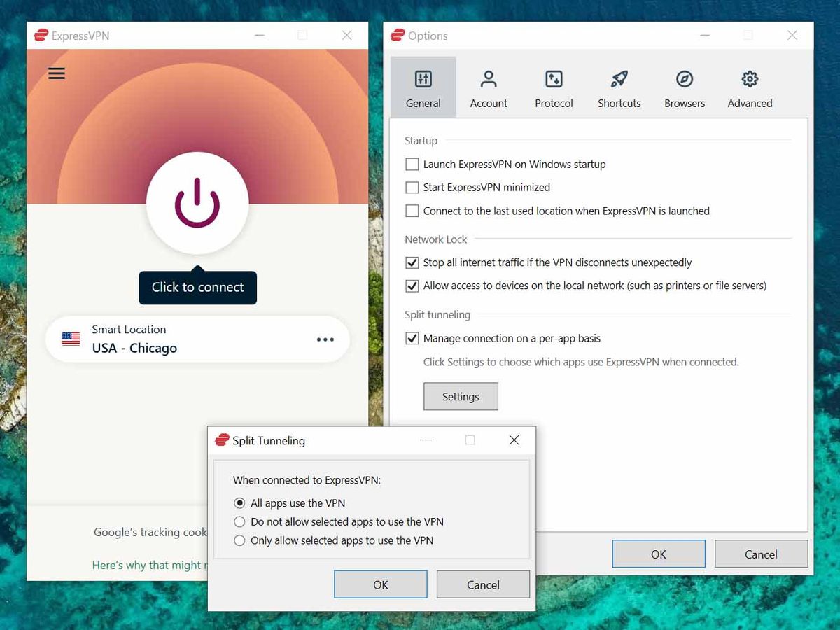Open the hamburger menu in ExpressVPN
The image size is (840, 630).
pos(56,73)
